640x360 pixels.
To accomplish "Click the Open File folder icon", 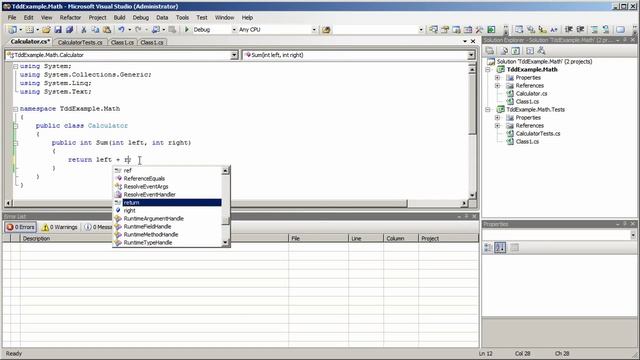I will (46, 29).
